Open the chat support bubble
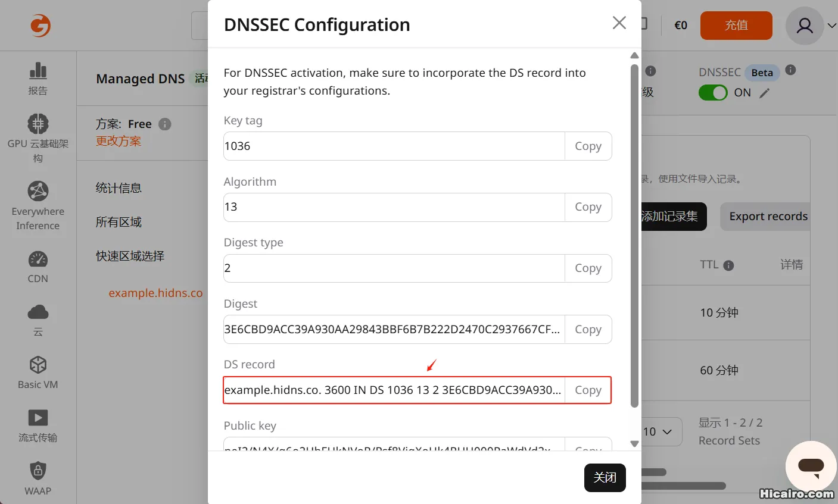Viewport: 838px width, 504px height. [811, 466]
